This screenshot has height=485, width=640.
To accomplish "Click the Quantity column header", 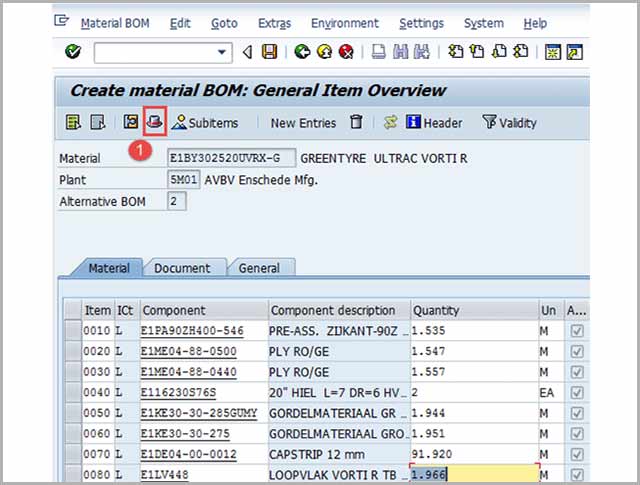I will (x=474, y=310).
